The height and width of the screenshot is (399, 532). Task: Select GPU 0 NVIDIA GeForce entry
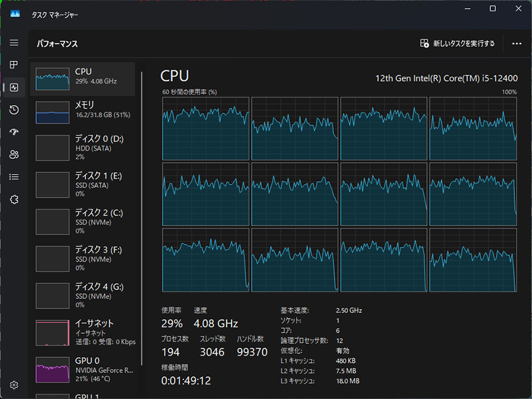[x=82, y=370]
